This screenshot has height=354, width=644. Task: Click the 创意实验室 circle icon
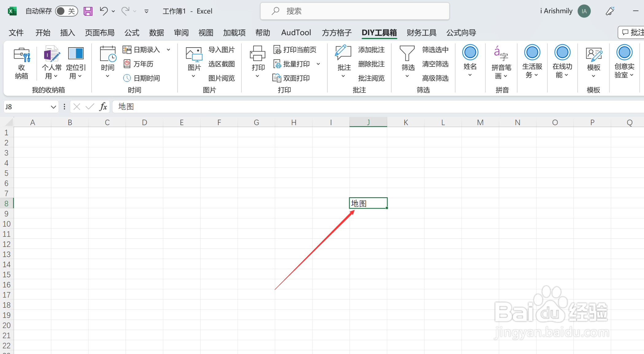(624, 52)
